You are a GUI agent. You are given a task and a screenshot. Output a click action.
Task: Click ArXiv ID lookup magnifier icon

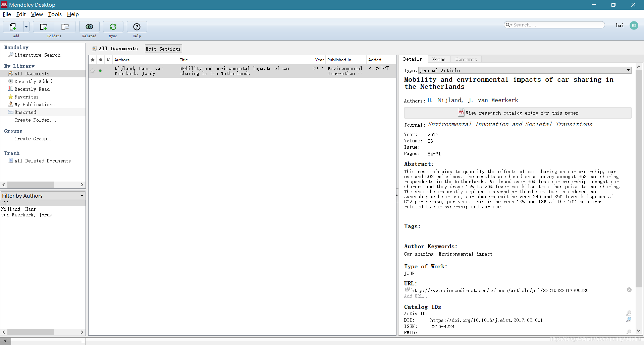[629, 313]
